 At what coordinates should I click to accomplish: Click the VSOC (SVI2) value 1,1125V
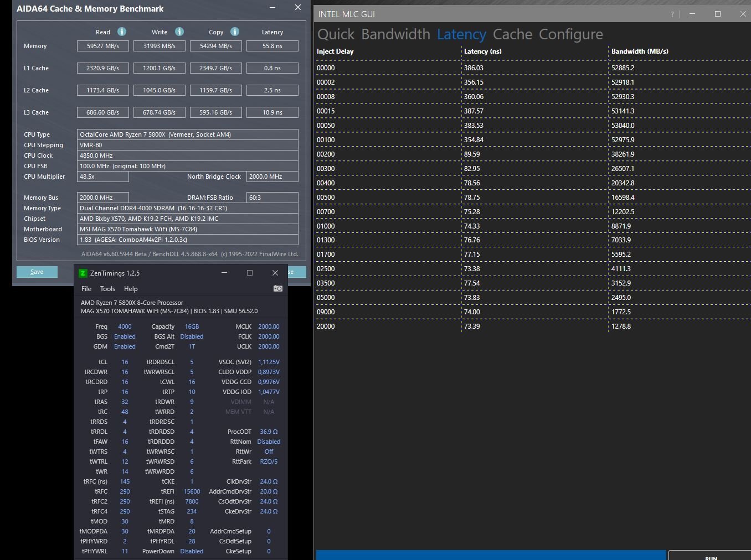[x=269, y=362]
